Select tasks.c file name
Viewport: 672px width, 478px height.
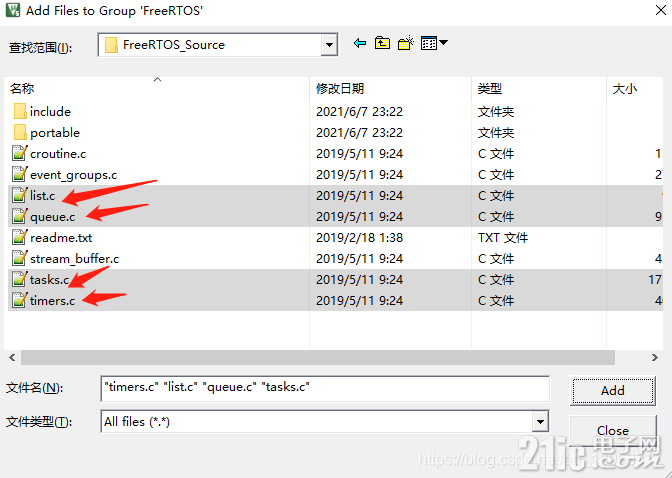coord(49,280)
